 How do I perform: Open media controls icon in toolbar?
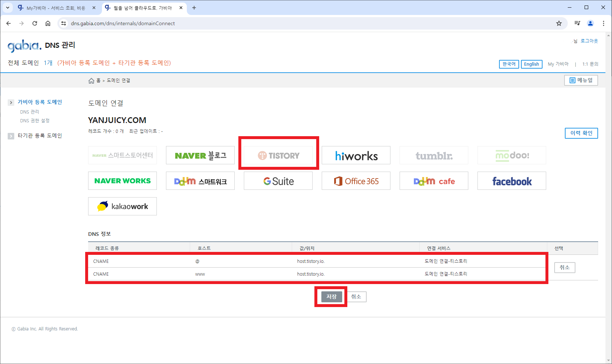click(x=577, y=23)
